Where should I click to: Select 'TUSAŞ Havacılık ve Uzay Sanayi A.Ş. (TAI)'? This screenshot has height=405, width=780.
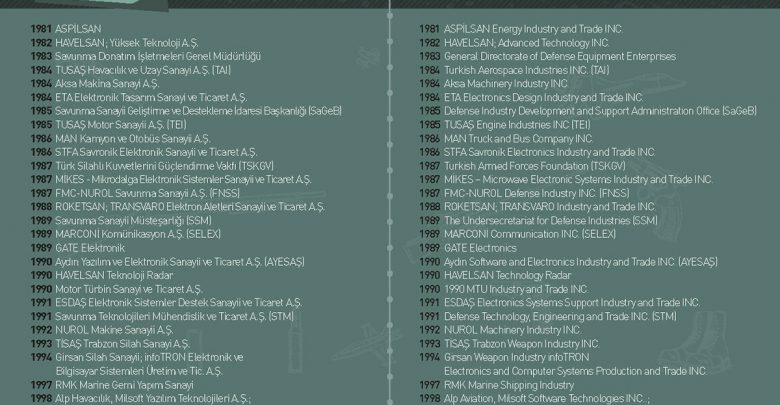point(143,70)
